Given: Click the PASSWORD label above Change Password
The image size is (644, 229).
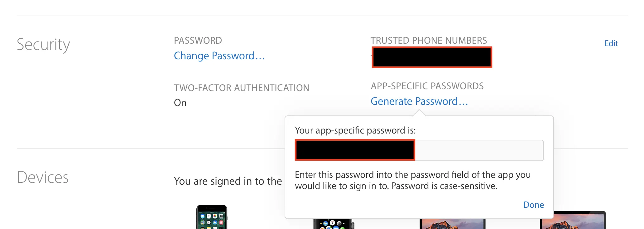Looking at the screenshot, I should click(198, 41).
